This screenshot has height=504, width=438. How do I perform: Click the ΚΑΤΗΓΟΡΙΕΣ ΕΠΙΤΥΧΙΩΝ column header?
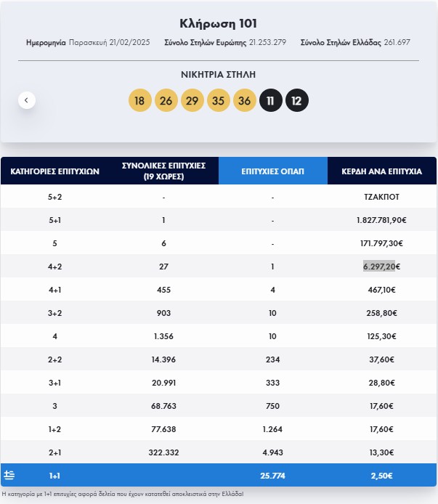click(x=54, y=171)
